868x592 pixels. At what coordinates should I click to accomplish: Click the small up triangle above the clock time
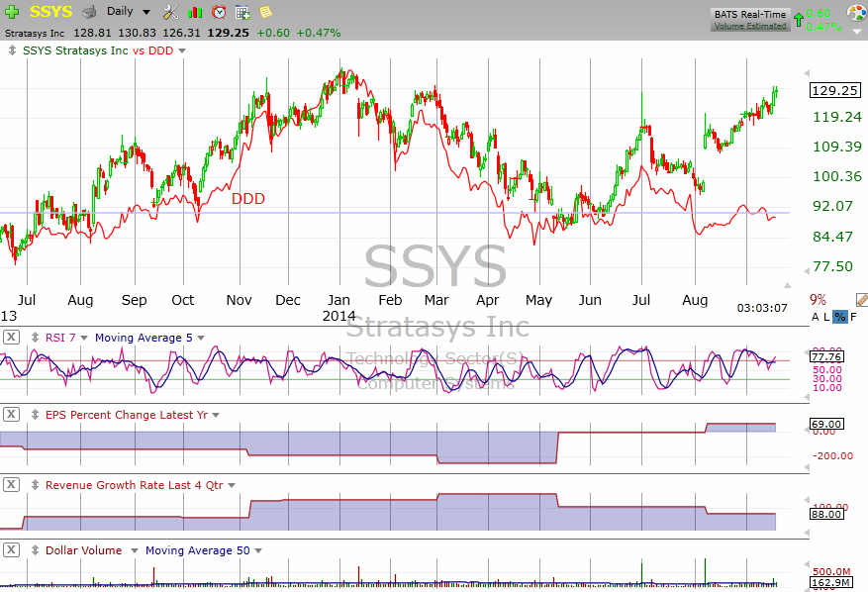pos(787,285)
